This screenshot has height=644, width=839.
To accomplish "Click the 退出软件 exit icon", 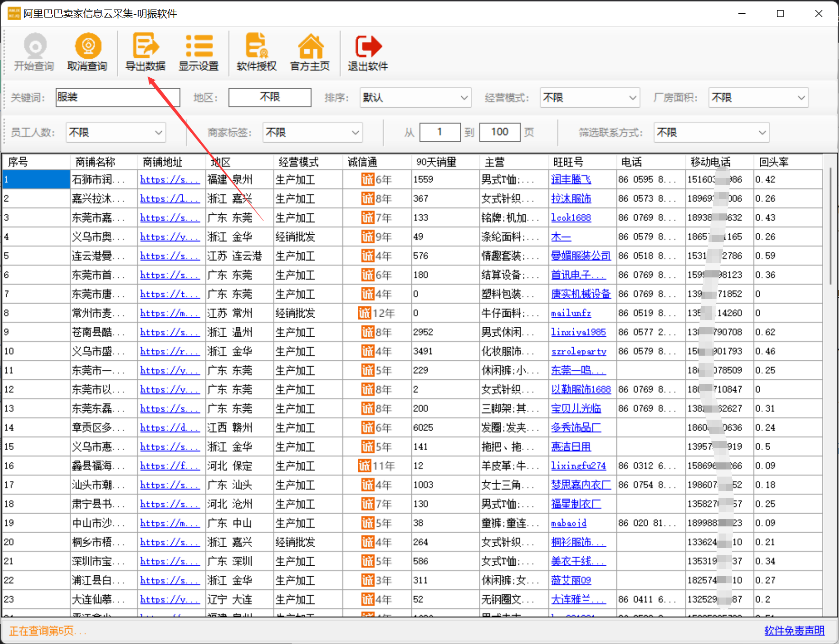I will coord(368,52).
